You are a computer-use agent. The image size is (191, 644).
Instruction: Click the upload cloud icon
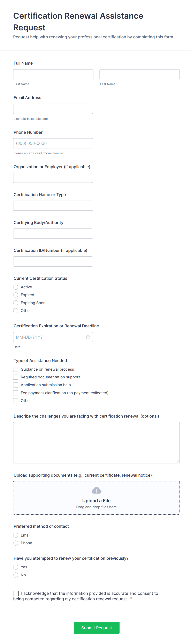coord(96,490)
